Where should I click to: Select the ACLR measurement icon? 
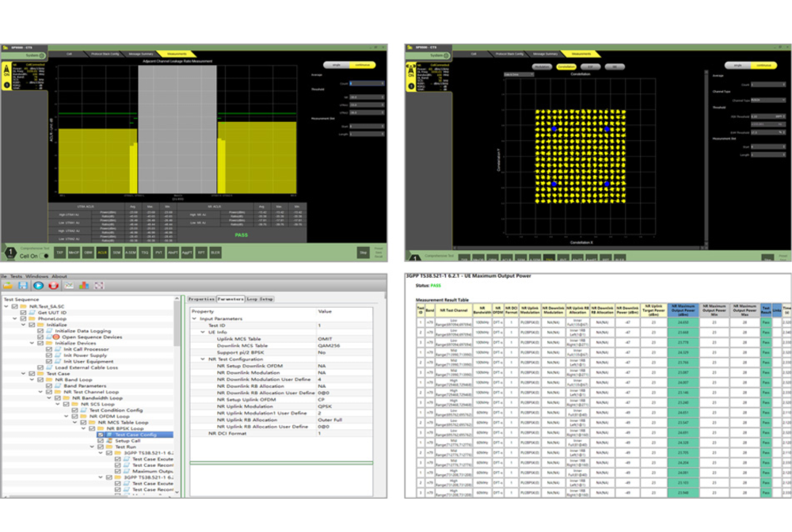pos(101,254)
